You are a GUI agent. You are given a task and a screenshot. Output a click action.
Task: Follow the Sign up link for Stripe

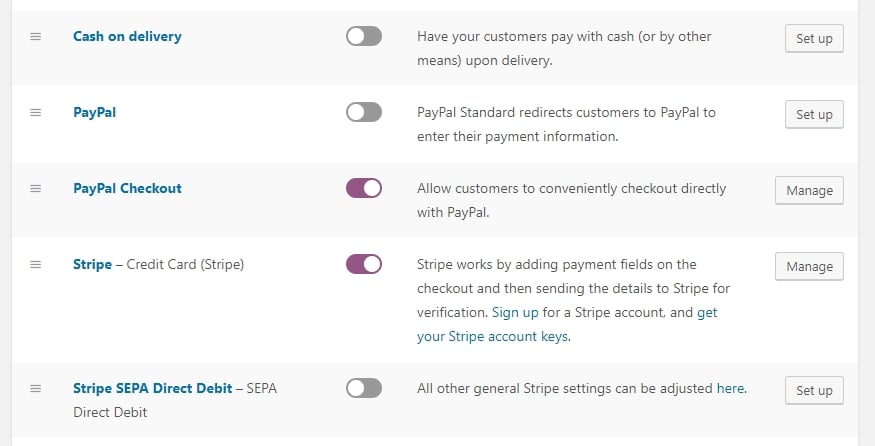[514, 313]
